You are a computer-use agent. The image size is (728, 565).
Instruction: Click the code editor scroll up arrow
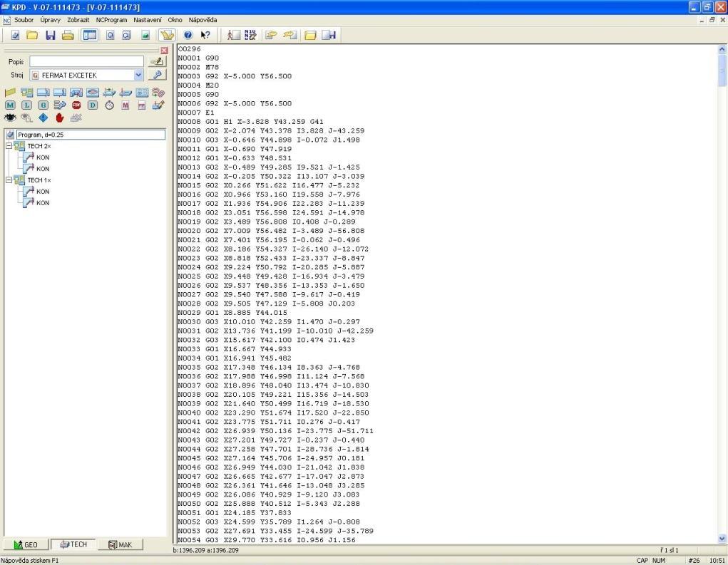[722, 48]
